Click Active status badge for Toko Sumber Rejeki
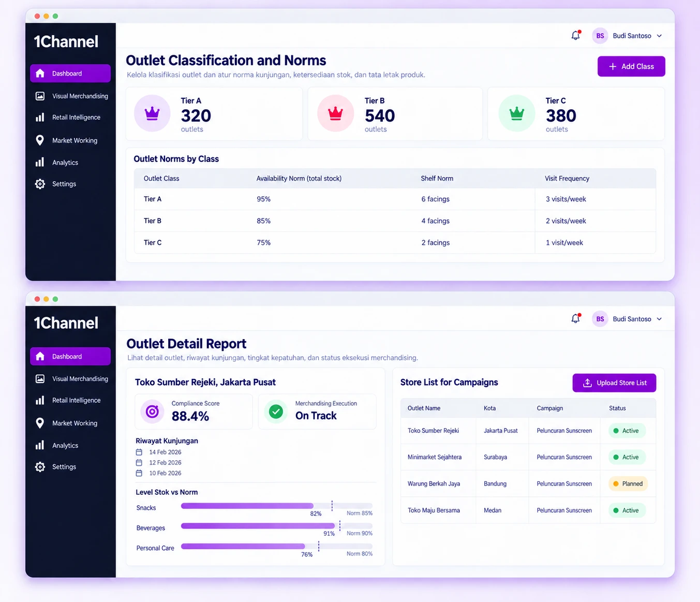Screen dimensions: 700x602 tap(627, 431)
